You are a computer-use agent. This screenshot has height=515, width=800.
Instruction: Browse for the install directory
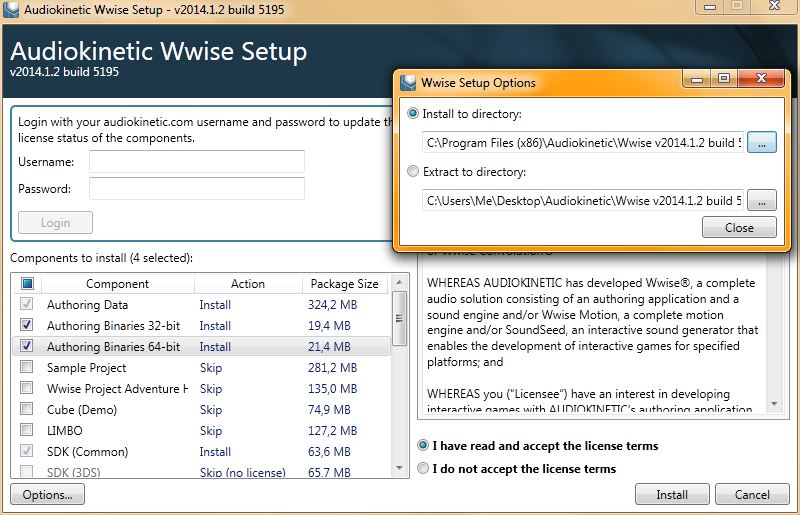pyautogui.click(x=762, y=142)
